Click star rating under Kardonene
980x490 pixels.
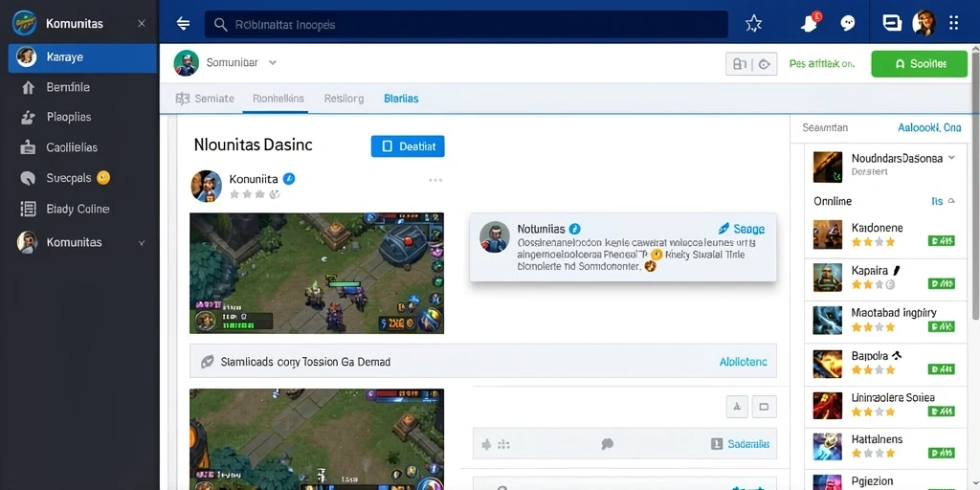click(873, 242)
